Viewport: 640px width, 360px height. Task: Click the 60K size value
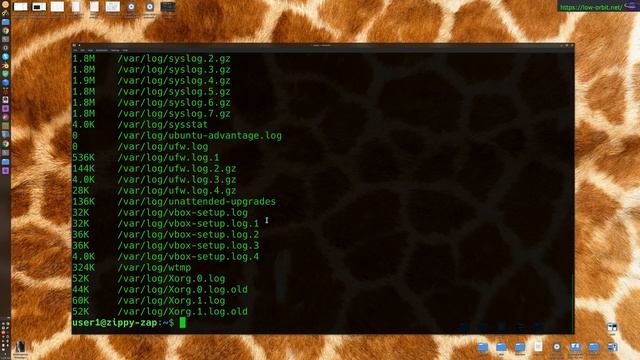tap(81, 301)
